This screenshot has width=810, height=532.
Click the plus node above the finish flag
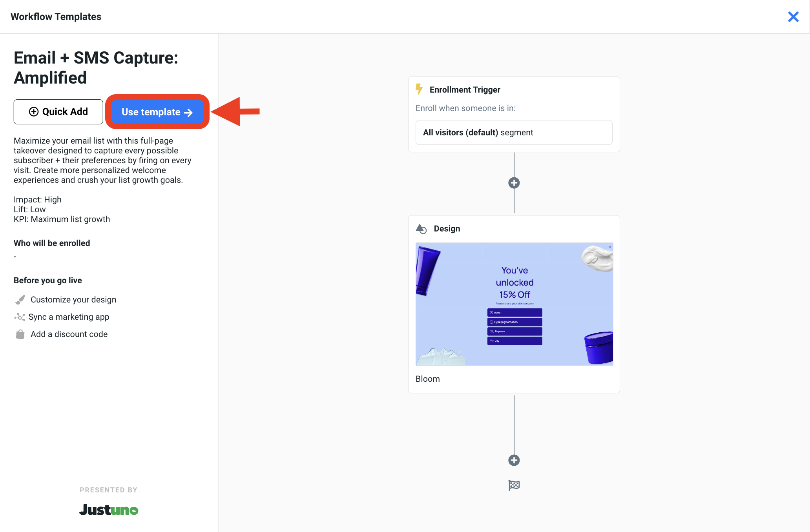[x=514, y=460]
